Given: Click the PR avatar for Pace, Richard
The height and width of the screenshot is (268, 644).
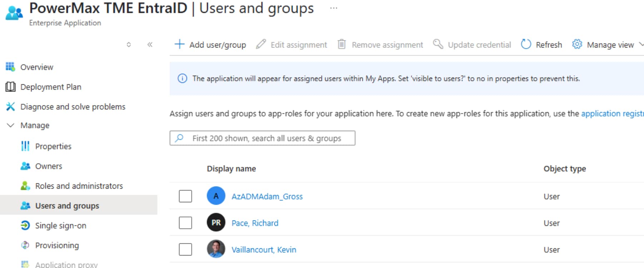Looking at the screenshot, I should point(216,222).
